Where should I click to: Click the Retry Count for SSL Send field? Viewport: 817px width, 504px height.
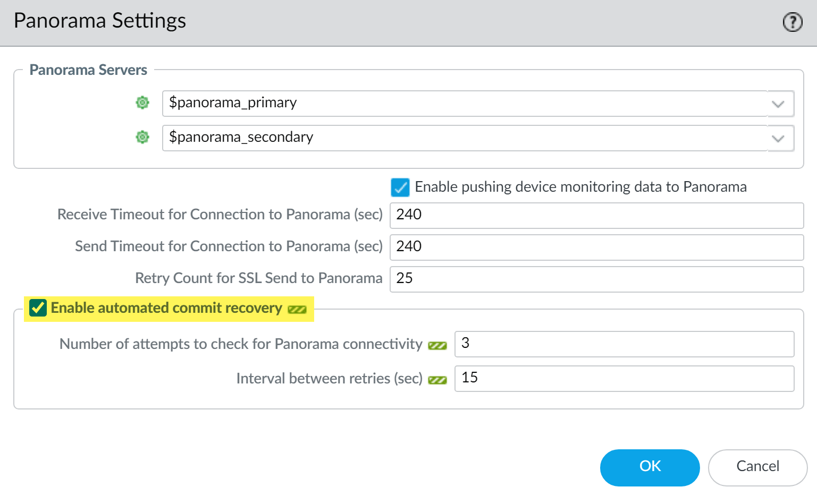596,279
